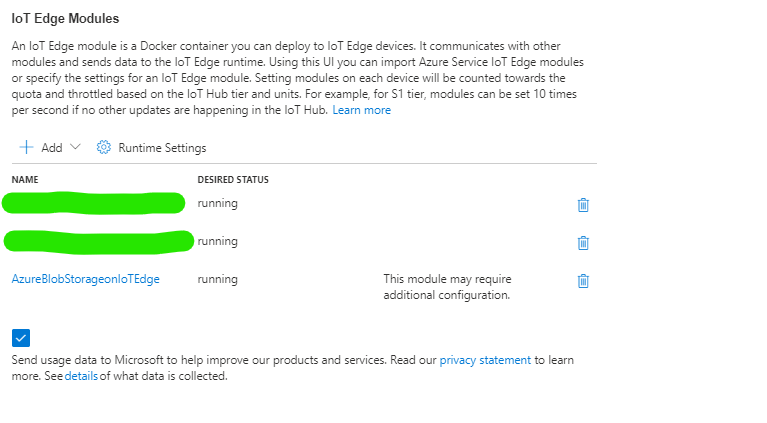Click the Runtime Settings gear icon
The image size is (767, 423).
(103, 147)
